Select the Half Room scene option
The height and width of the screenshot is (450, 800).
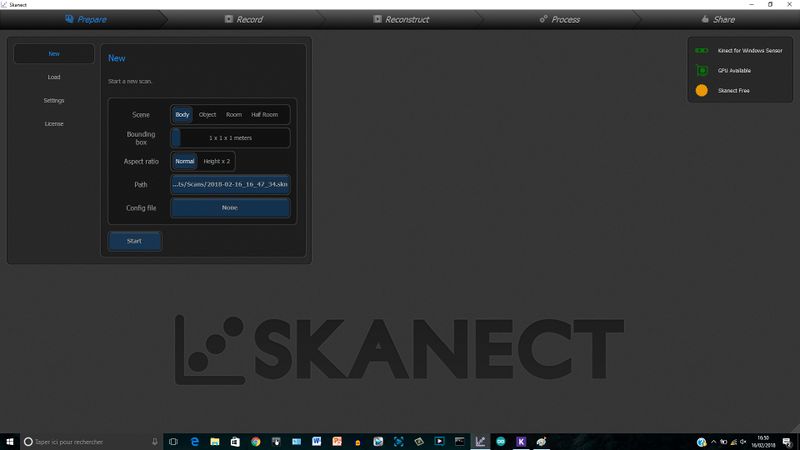point(264,115)
